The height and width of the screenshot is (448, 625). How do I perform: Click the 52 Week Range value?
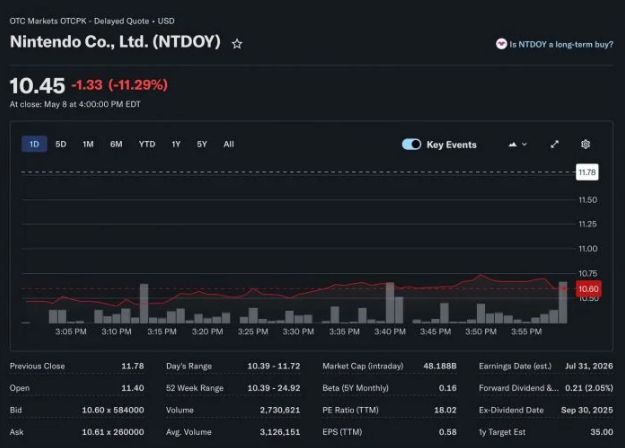tap(274, 388)
